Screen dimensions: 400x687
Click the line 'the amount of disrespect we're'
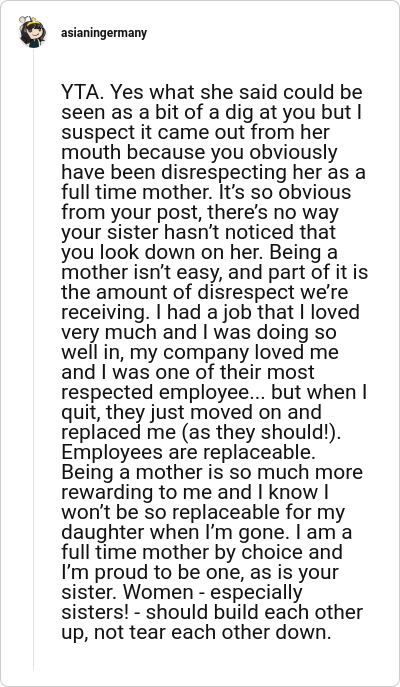coord(205,293)
